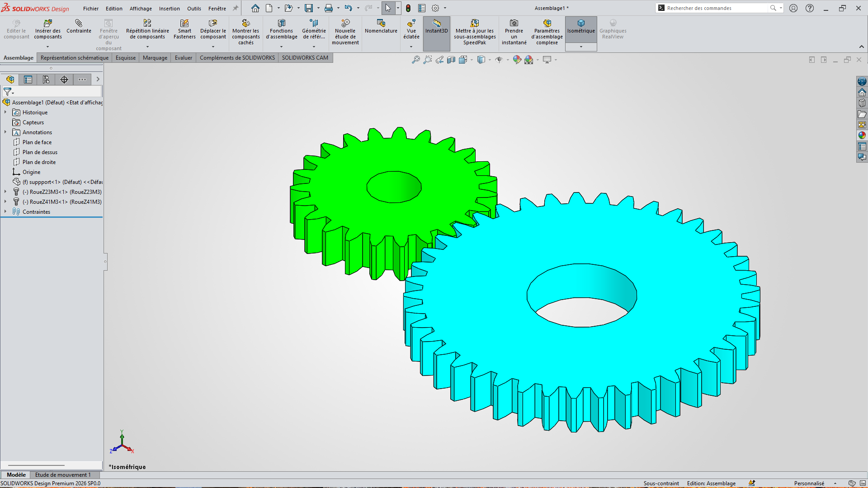Start Nouvelle étude de mouvement
This screenshot has height=488, width=868.
345,32
